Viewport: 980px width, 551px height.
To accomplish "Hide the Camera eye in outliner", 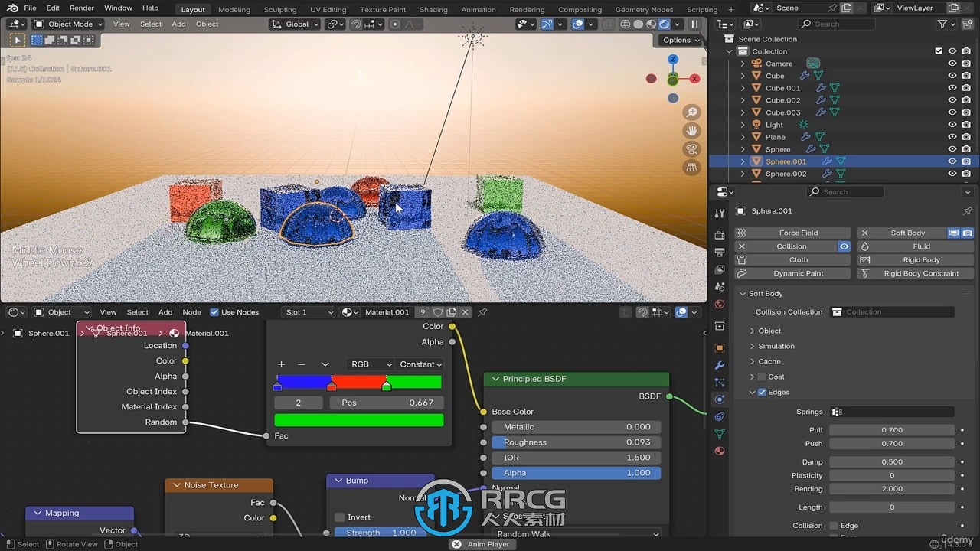I will (x=952, y=64).
